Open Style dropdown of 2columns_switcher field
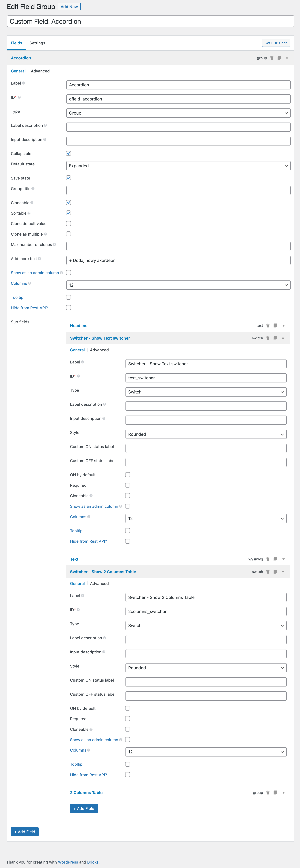This screenshot has height=868, width=300. pos(206,668)
